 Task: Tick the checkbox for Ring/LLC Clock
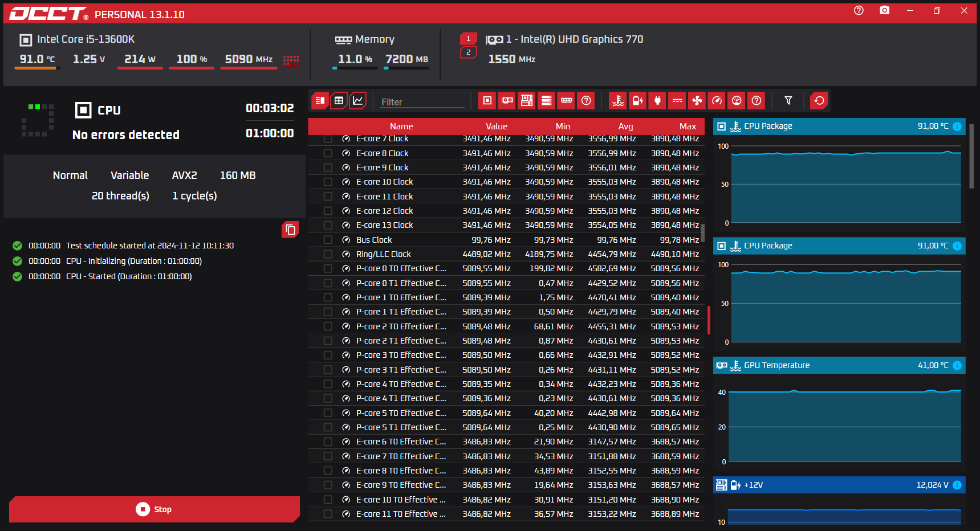click(328, 254)
